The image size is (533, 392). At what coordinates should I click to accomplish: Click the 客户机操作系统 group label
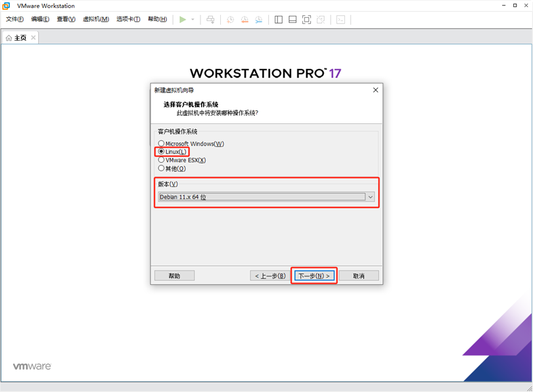pyautogui.click(x=177, y=131)
